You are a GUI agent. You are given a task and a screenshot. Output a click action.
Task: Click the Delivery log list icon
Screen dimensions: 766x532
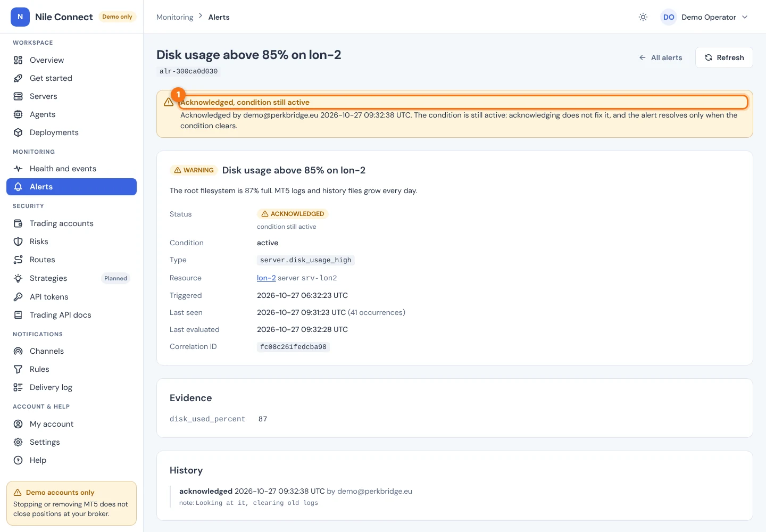(18, 387)
